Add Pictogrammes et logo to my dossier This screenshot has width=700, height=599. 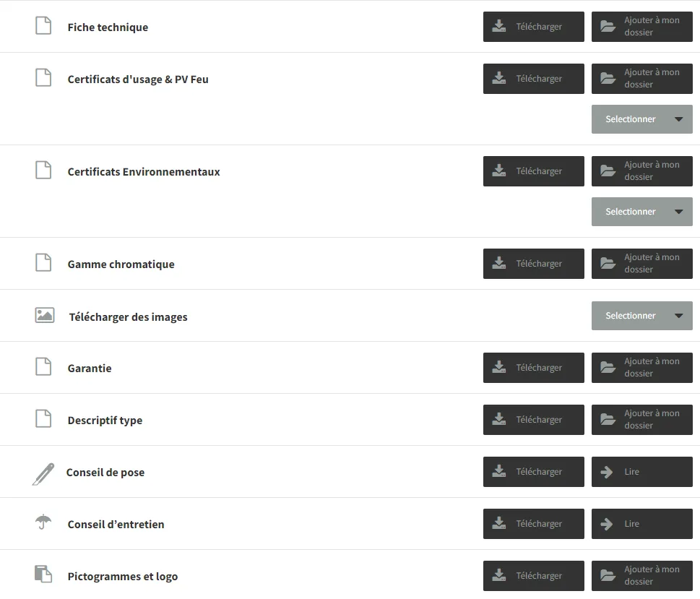click(641, 576)
